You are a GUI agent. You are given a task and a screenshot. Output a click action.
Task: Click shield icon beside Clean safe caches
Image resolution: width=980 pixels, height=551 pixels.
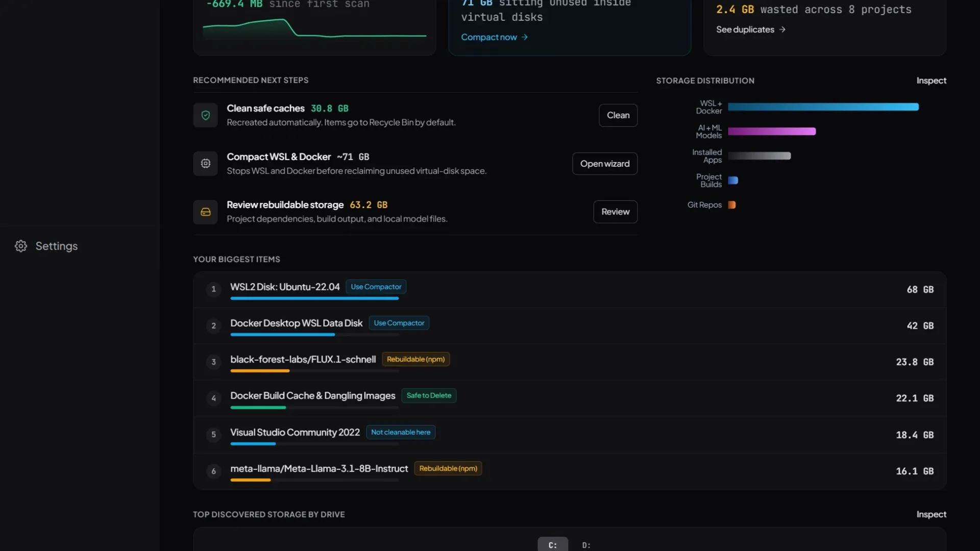click(206, 115)
